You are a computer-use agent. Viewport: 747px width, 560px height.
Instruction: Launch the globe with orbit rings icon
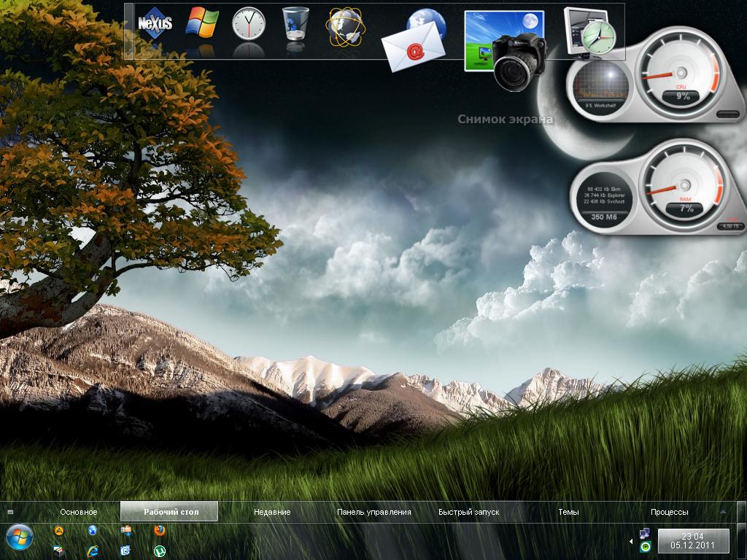(345, 26)
